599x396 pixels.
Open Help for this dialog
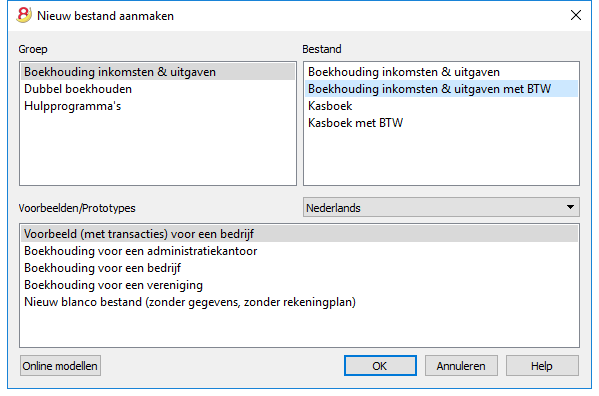point(542,366)
